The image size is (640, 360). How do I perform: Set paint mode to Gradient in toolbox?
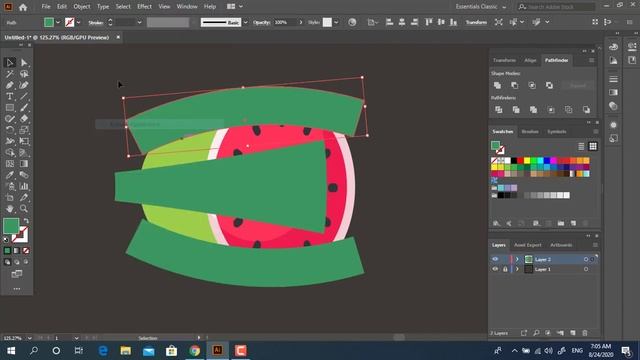[17, 251]
